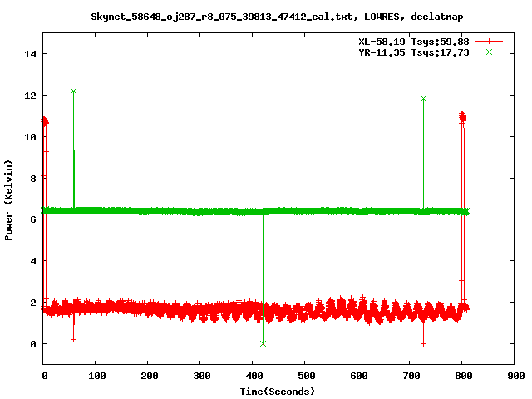This screenshot has width=532, height=399.
Task: Click the y-axis tick label 2
Action: 33,303
